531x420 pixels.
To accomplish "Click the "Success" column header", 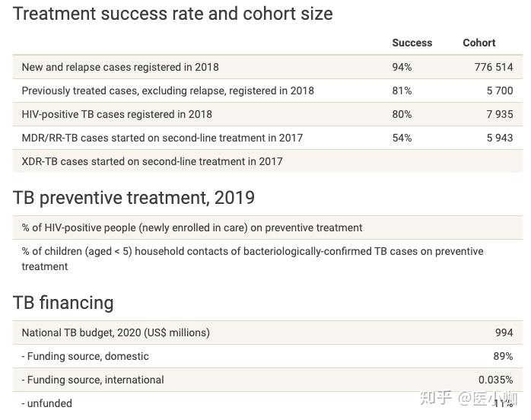I will (x=412, y=43).
